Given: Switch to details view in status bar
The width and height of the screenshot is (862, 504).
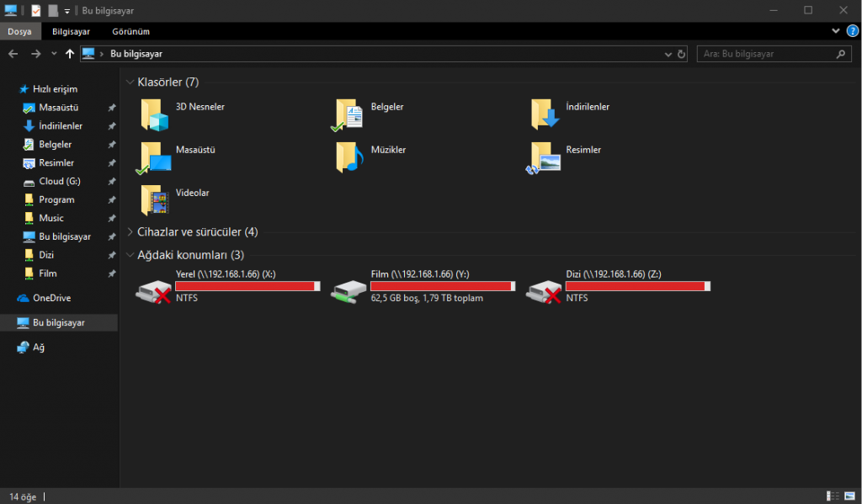Looking at the screenshot, I should (x=832, y=496).
